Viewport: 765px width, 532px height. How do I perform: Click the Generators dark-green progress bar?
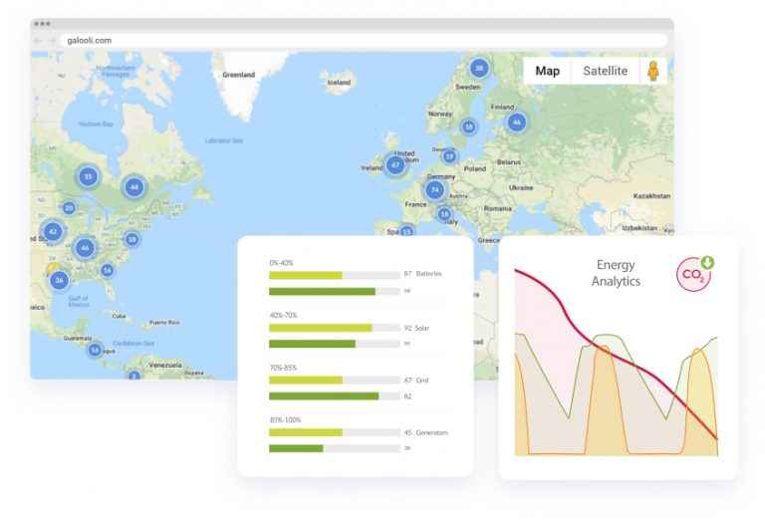coord(296,448)
